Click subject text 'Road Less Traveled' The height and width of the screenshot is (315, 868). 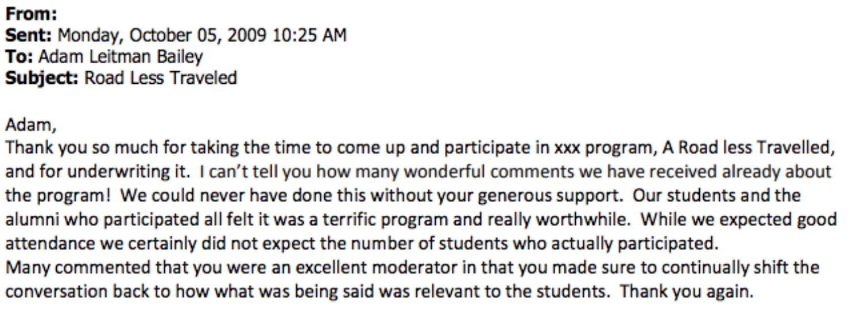(161, 78)
